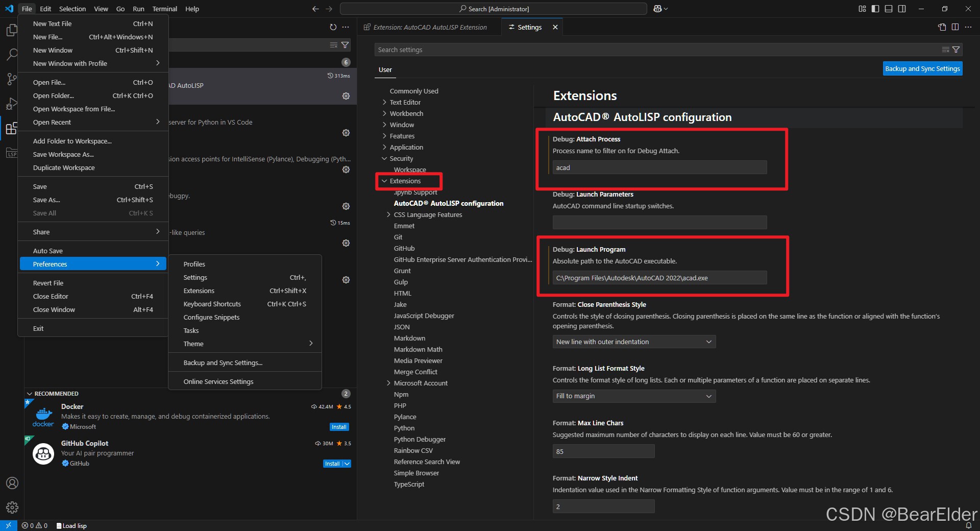The width and height of the screenshot is (980, 531).
Task: Switch to AutoCAD AutoLISP Extension tab
Action: coord(429,27)
